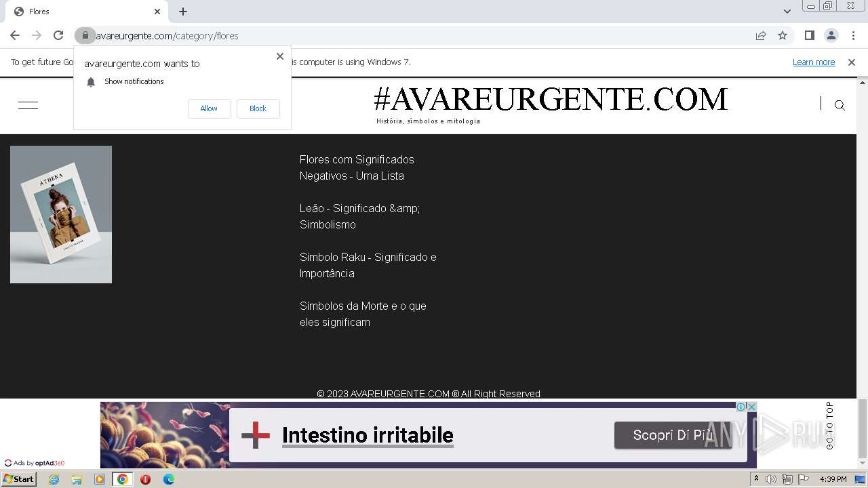Viewport: 868px width, 488px height.
Task: Open the site search magnifier
Action: coord(840,105)
